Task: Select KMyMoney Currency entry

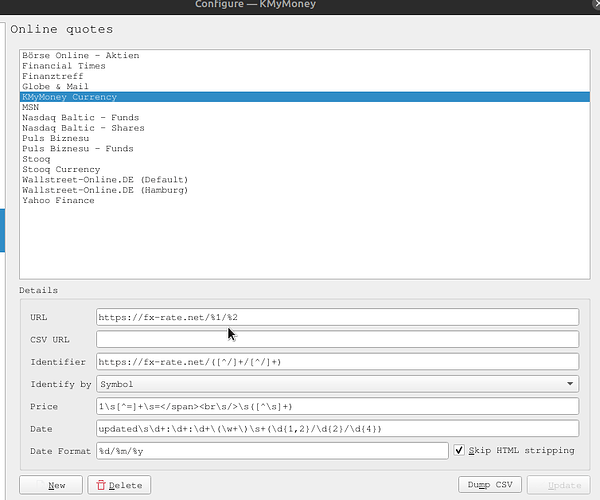Action: coord(69,97)
